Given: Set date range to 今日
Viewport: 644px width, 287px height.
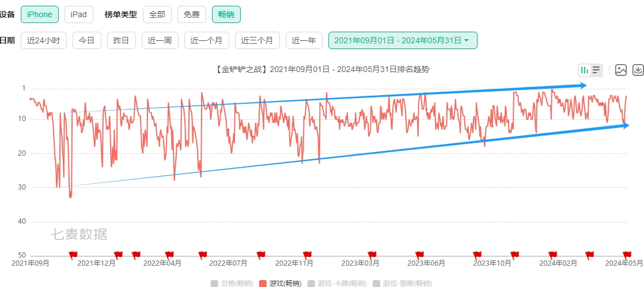Looking at the screenshot, I should pyautogui.click(x=86, y=40).
